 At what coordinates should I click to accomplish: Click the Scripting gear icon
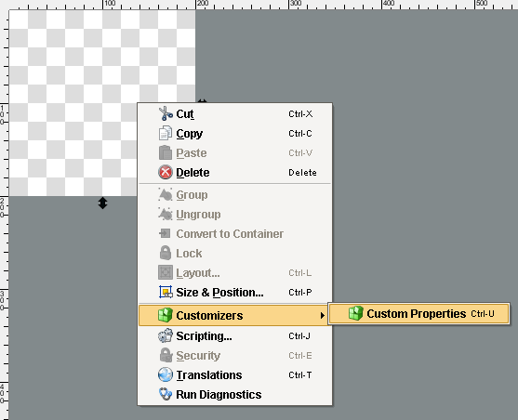click(166, 335)
